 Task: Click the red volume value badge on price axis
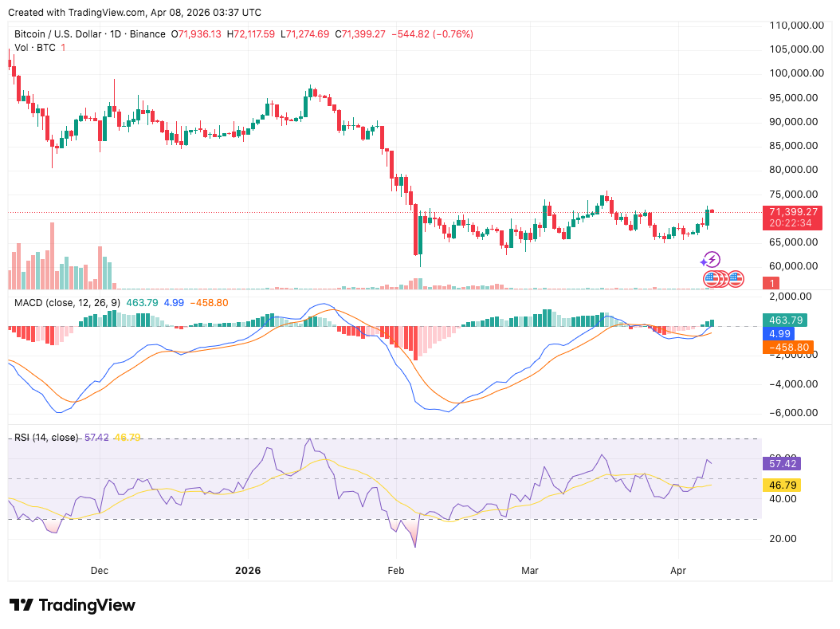(771, 283)
